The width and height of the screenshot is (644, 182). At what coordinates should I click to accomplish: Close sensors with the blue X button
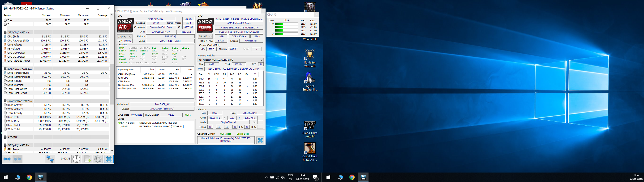click(x=109, y=159)
